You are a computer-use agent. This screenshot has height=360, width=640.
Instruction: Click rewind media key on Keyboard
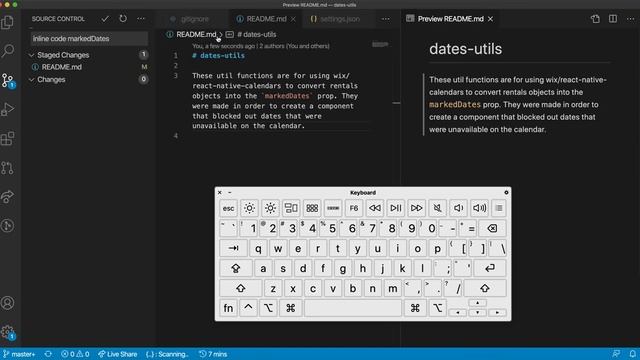tap(375, 208)
